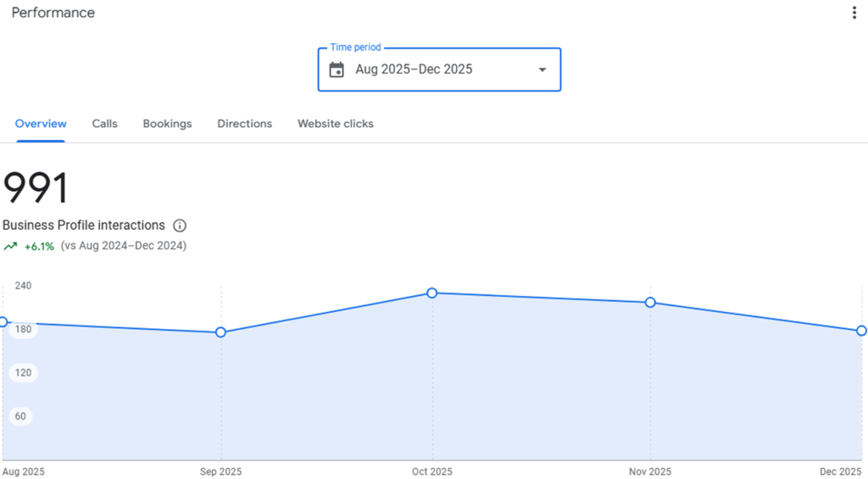Select the Directions tab
The width and height of the screenshot is (868, 479).
244,124
